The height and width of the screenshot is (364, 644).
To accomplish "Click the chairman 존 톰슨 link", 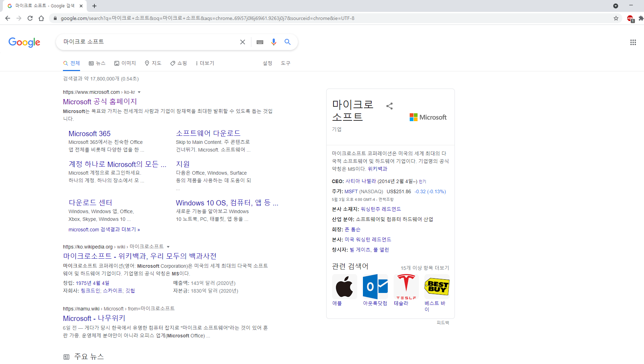I will pyautogui.click(x=352, y=229).
